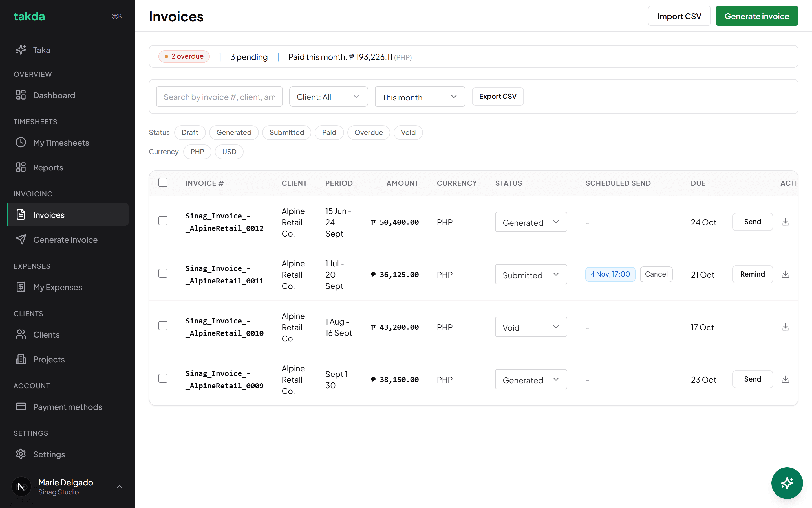Open the ⌘K command palette shortcut
This screenshot has height=508, width=812.
tap(117, 16)
